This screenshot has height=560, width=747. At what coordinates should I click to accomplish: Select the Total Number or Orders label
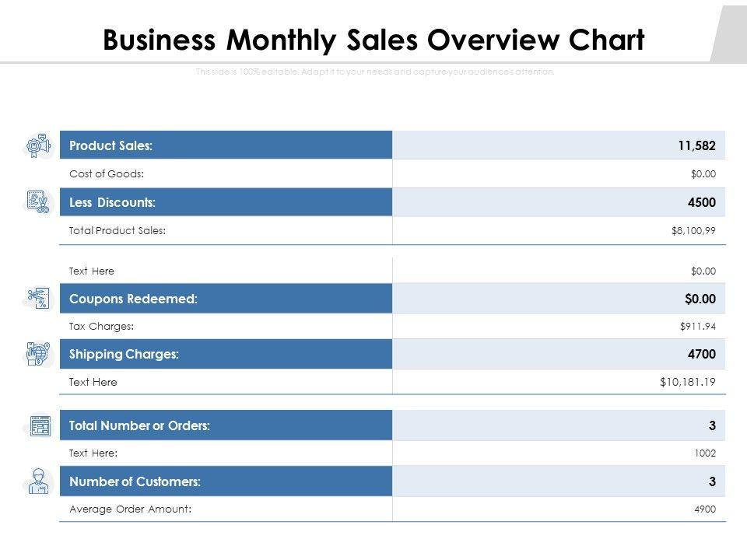139,425
